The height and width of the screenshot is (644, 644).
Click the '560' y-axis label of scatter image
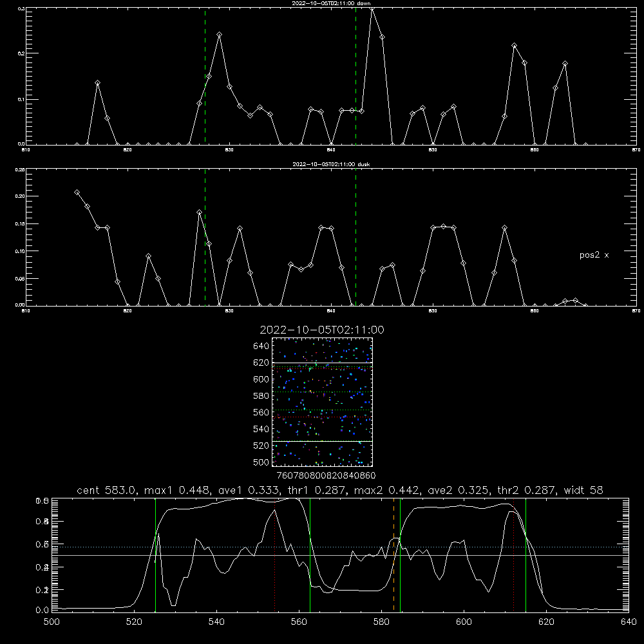[x=261, y=412]
